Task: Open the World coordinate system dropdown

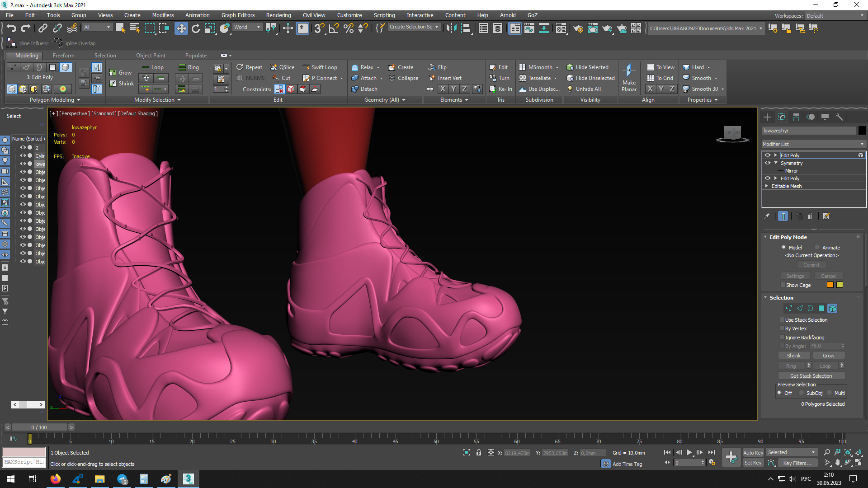Action: point(247,27)
